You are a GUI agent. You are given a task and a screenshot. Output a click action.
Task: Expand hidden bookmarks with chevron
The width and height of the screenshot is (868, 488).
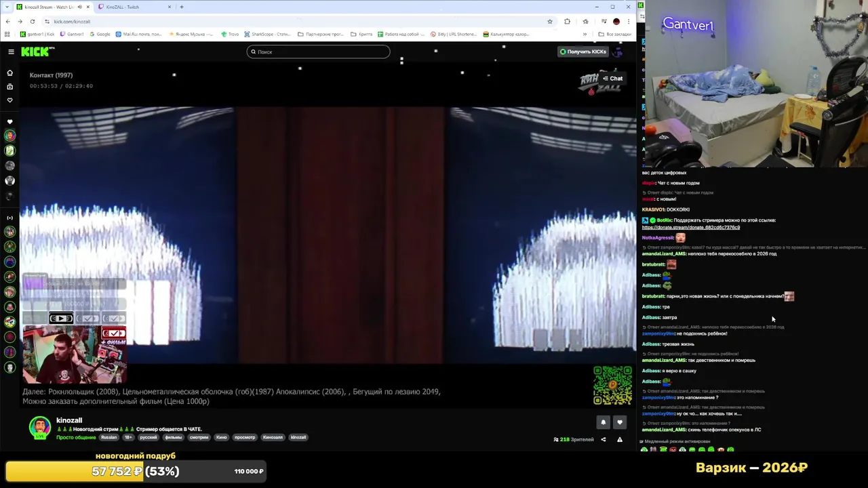pos(585,34)
